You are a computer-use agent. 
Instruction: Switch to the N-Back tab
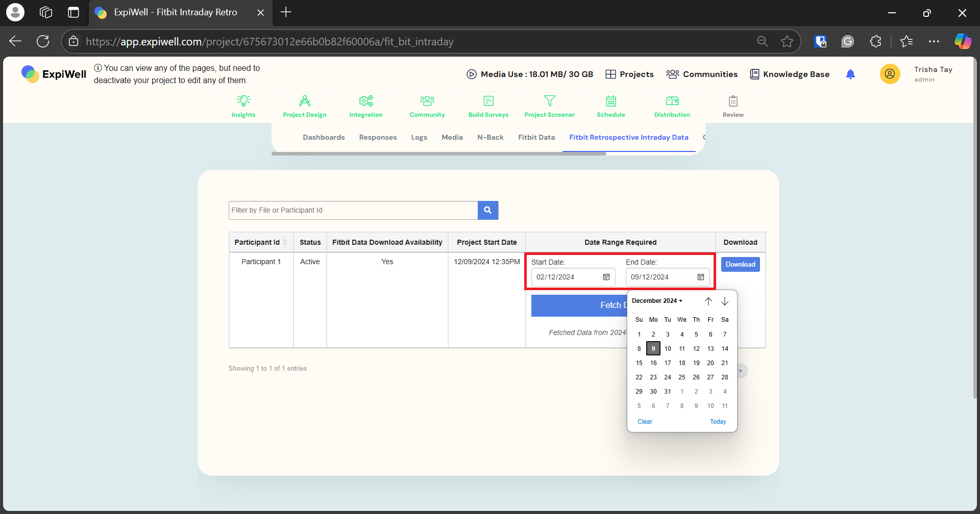click(491, 137)
